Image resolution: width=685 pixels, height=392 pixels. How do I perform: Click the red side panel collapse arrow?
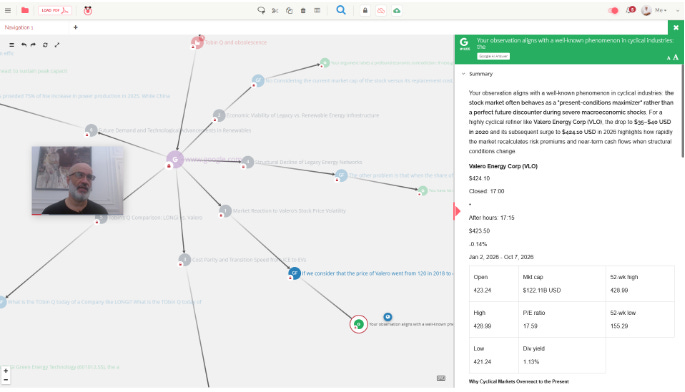pos(457,212)
